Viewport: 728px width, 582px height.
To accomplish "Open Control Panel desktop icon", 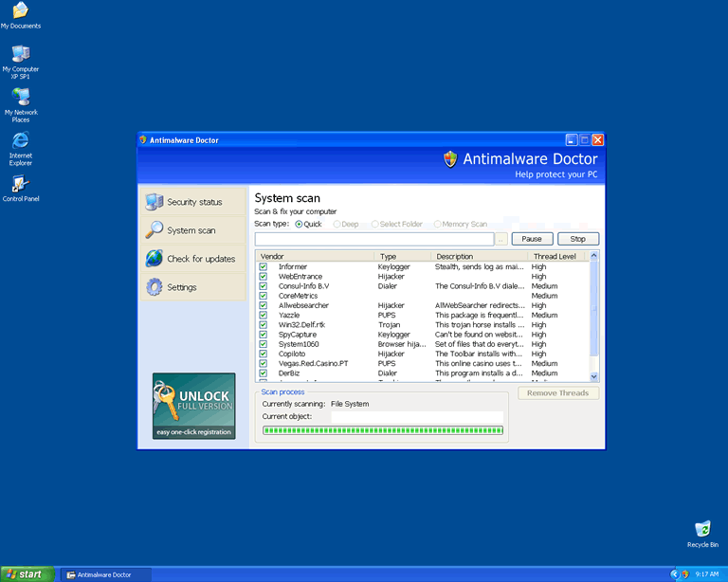I will pyautogui.click(x=20, y=185).
